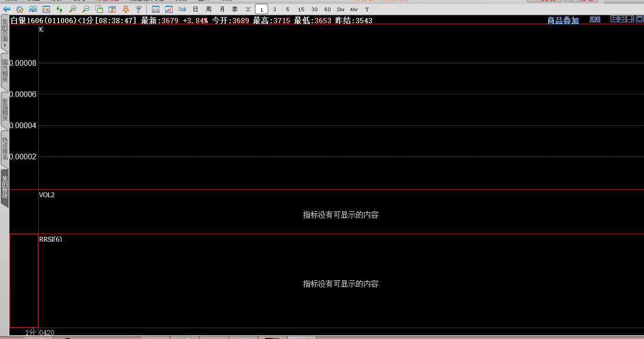Click the 商品叠加 link

[563, 20]
